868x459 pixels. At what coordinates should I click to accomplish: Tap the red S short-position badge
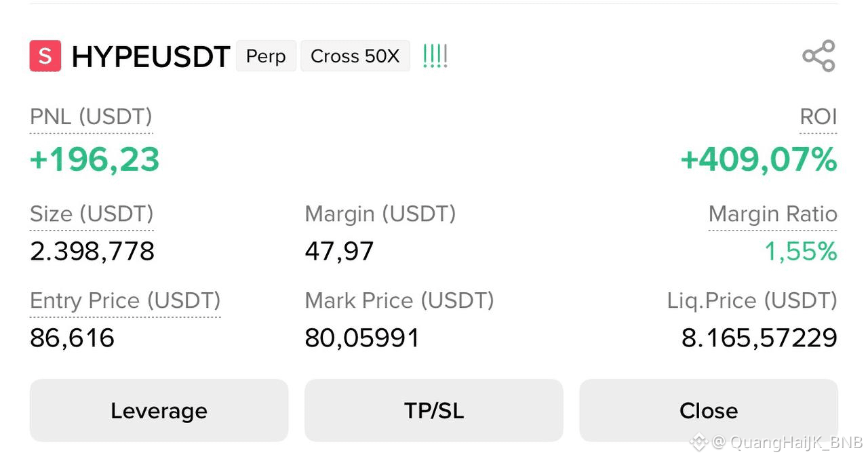click(45, 56)
